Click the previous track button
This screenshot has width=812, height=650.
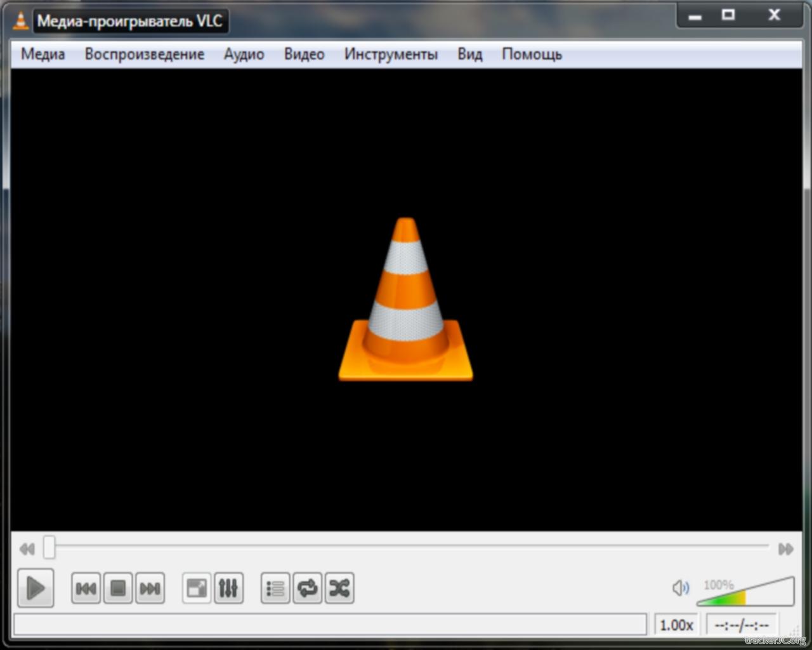click(x=86, y=588)
